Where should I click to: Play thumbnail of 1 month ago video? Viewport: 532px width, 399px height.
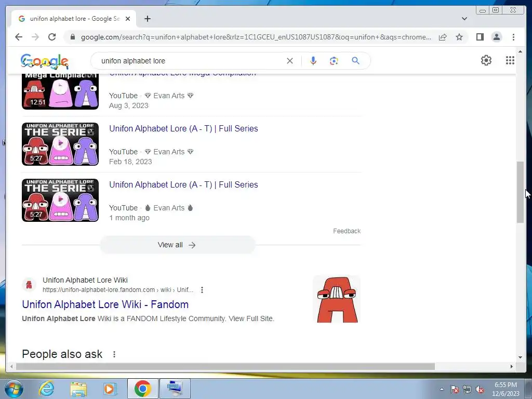(x=60, y=200)
